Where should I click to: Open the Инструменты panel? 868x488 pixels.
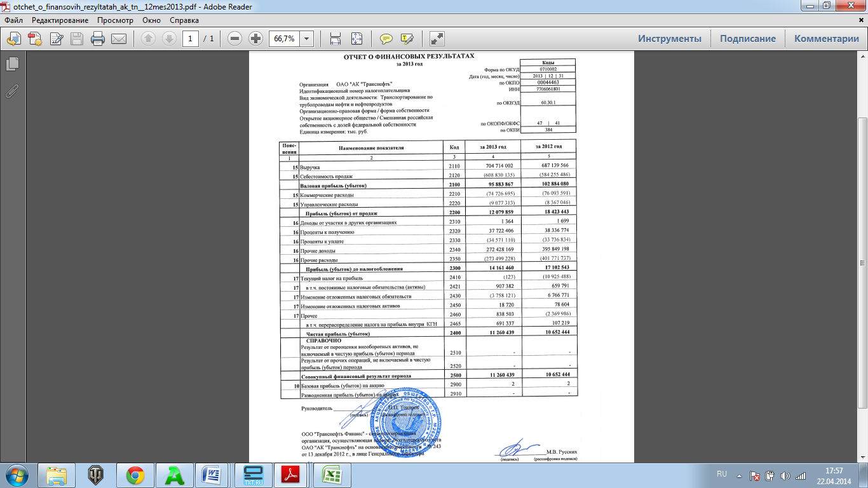click(670, 39)
